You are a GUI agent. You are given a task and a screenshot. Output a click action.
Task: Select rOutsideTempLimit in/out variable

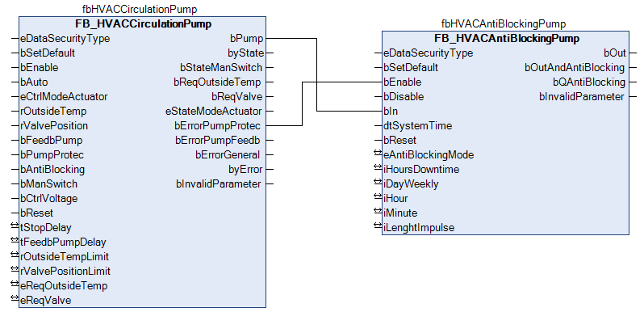[x=65, y=256]
